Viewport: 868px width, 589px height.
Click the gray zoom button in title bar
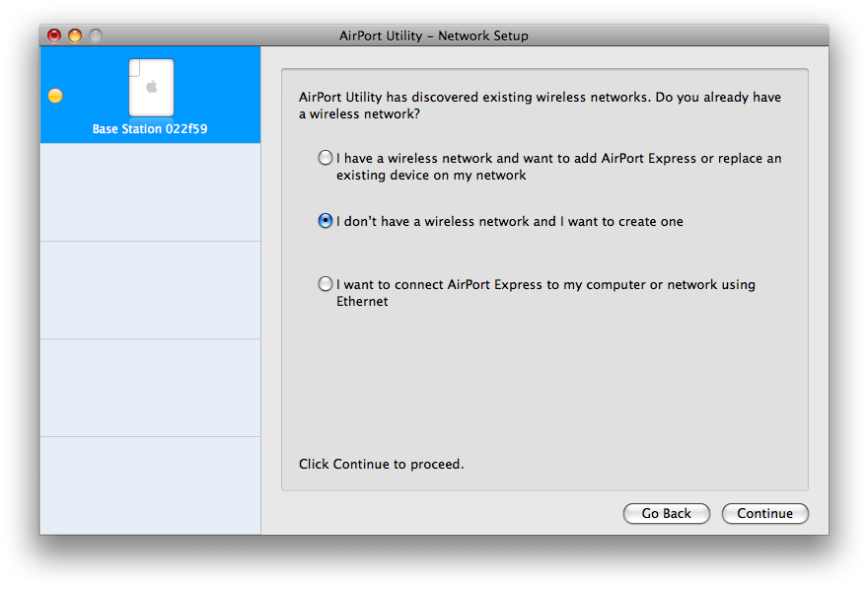(96, 36)
